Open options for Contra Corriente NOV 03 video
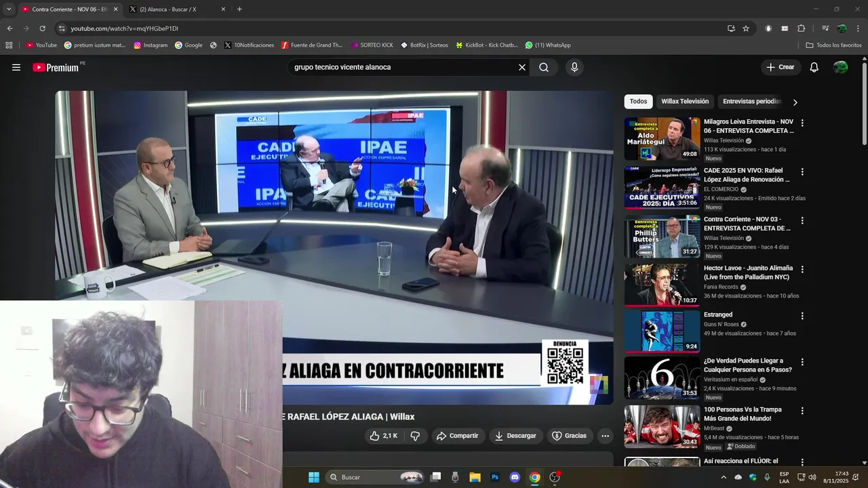The image size is (868, 488). coord(802,221)
